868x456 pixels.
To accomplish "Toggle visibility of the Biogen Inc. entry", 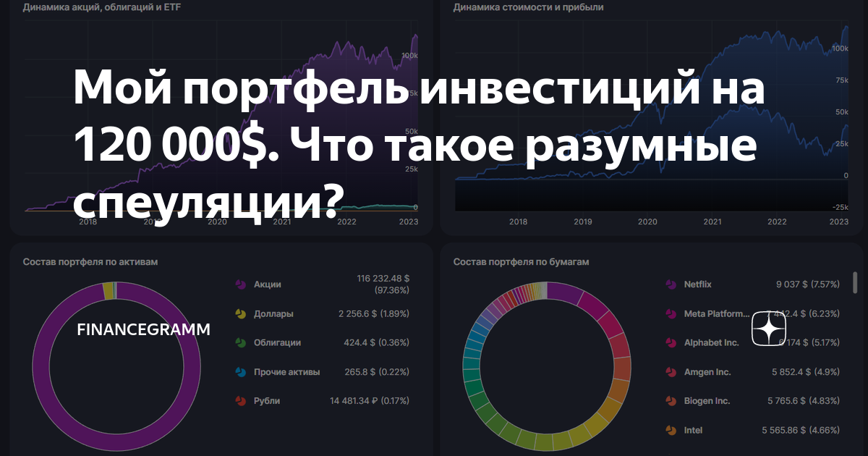I will [707, 400].
